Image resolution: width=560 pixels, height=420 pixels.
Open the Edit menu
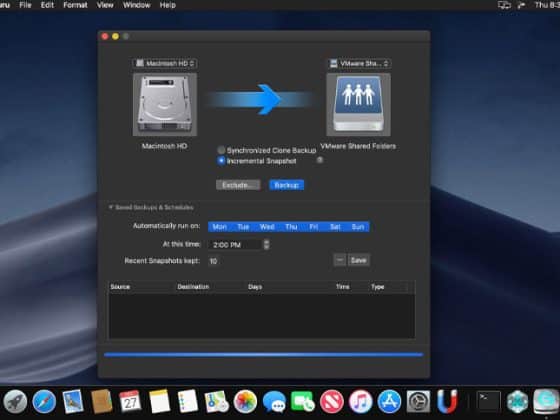[x=47, y=5]
